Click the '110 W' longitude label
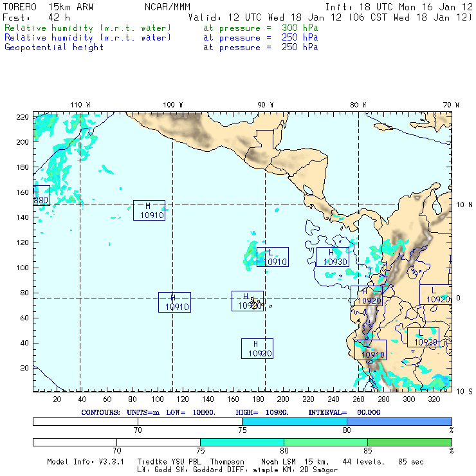476x476 pixels. [80, 105]
